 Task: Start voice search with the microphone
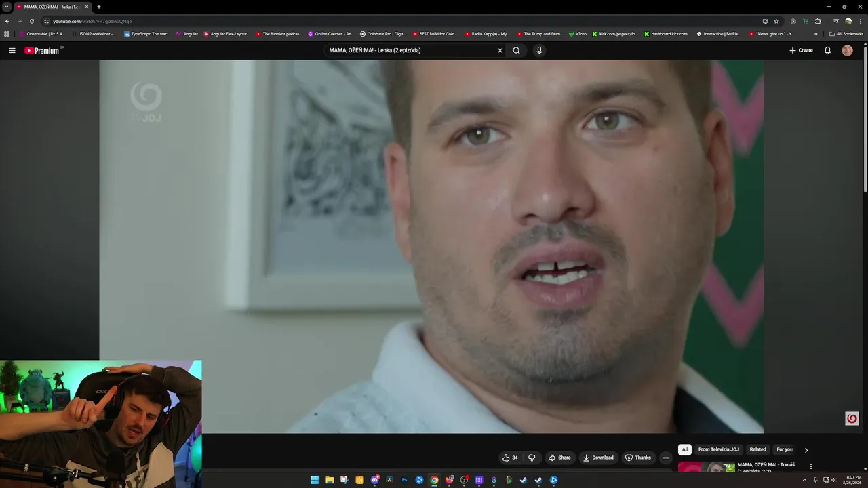pyautogui.click(x=539, y=50)
